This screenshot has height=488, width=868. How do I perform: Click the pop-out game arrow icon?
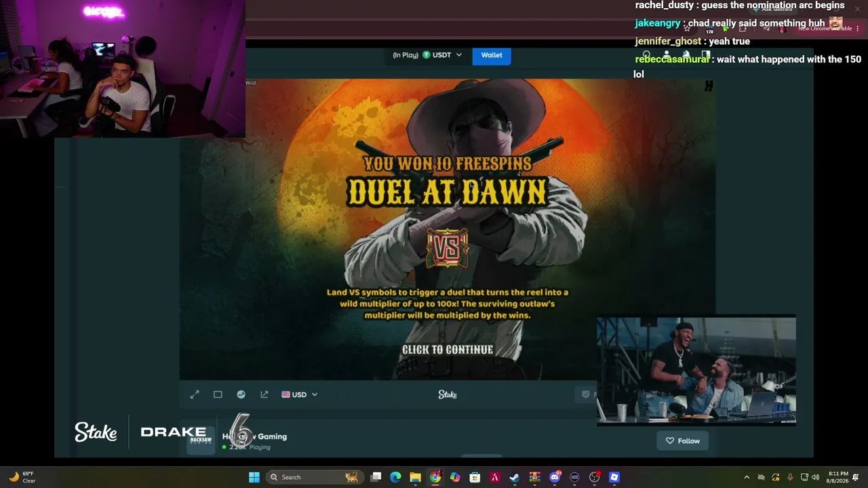coord(264,394)
